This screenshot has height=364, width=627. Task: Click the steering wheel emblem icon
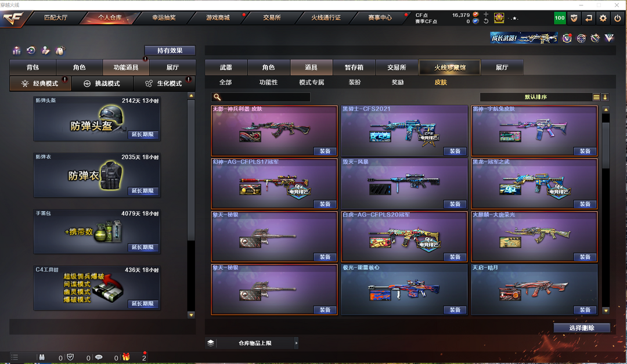[581, 38]
